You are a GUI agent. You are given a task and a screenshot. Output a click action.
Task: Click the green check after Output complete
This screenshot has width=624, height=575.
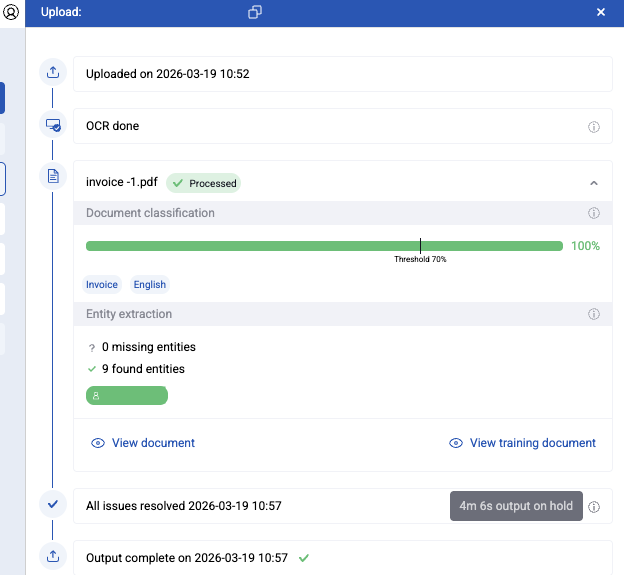coord(304,558)
